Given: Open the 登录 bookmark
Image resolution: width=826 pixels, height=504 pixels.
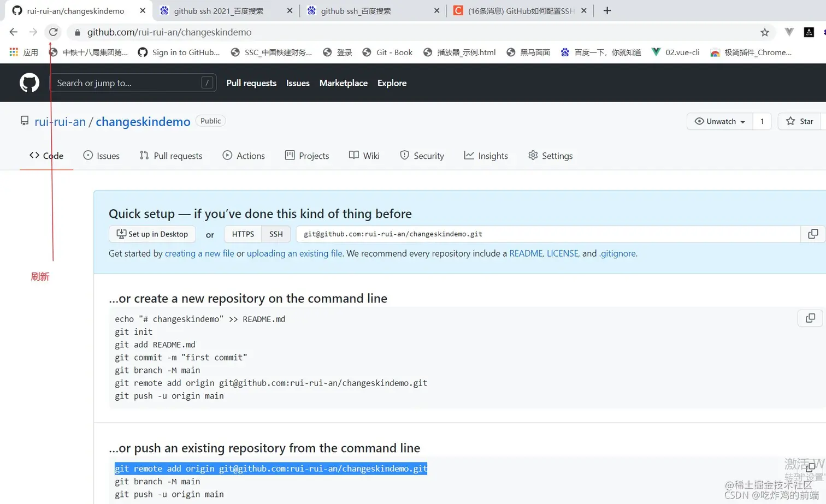Looking at the screenshot, I should click(337, 52).
